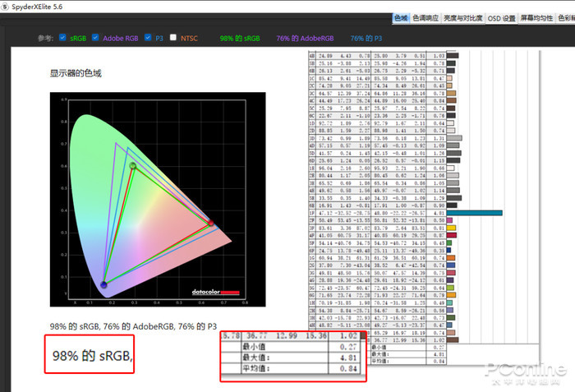
Task: Select table row 3F with 83.61 value
Action: point(377,228)
